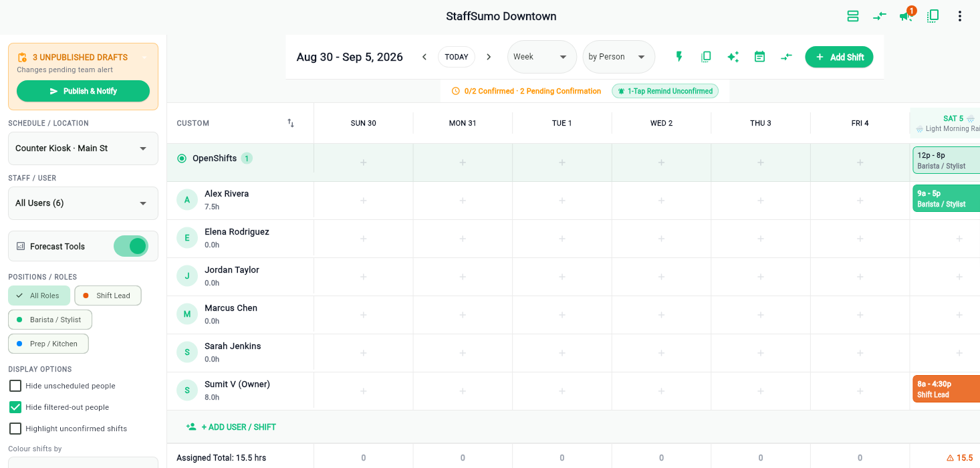Open the Week view dropdown
This screenshot has width=980, height=468.
coord(542,57)
